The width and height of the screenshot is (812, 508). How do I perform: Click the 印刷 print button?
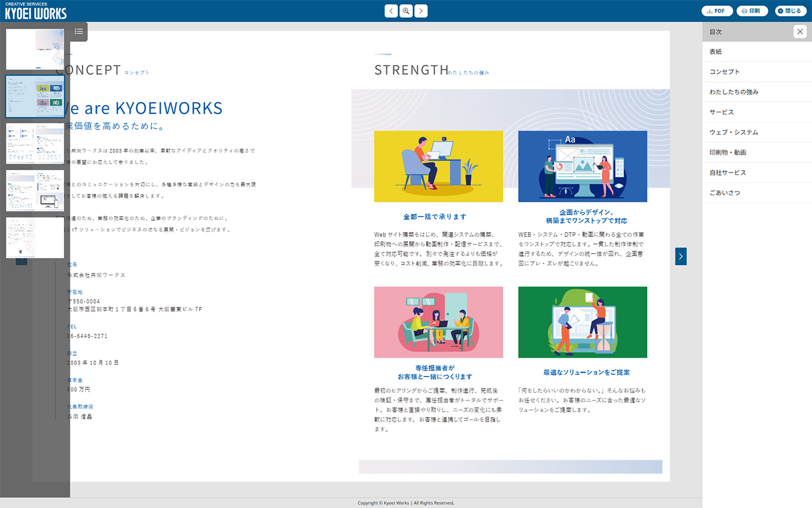tap(752, 11)
